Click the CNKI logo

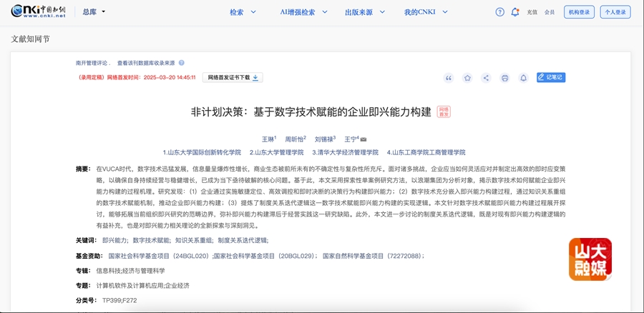pyautogui.click(x=39, y=11)
